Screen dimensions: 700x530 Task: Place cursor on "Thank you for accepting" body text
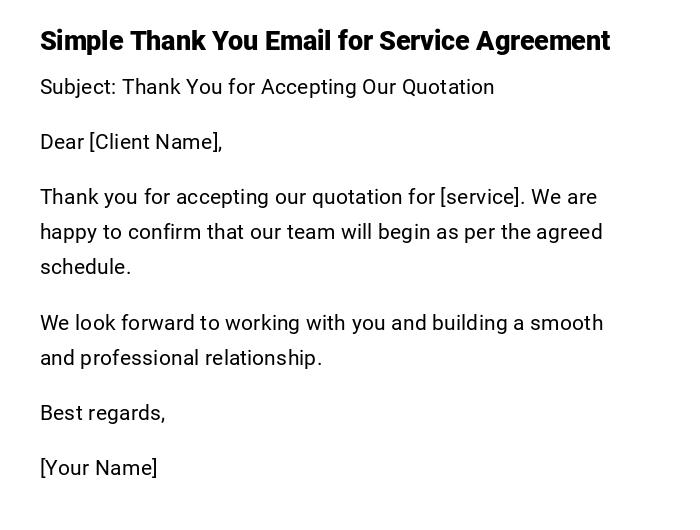point(150,197)
